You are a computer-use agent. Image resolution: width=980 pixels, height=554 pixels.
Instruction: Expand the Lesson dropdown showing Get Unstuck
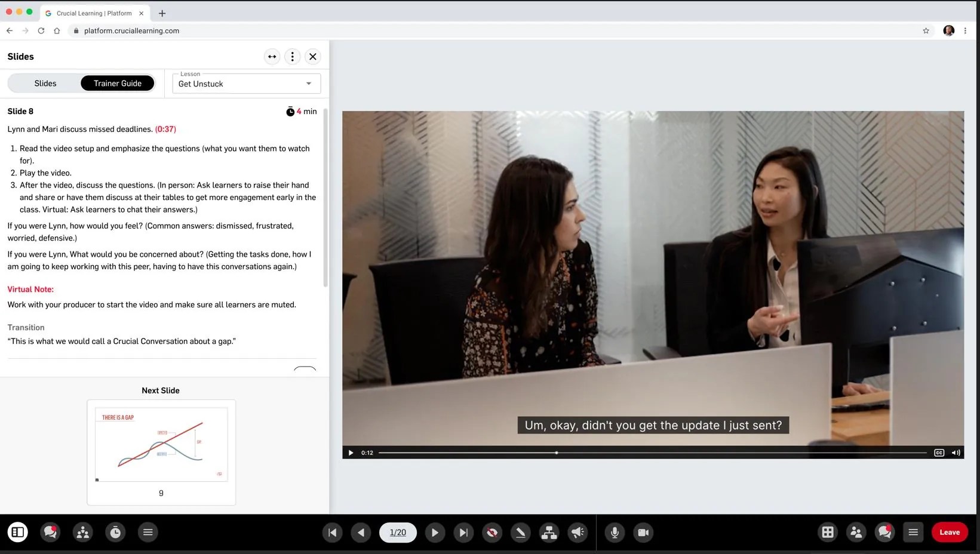[247, 84]
